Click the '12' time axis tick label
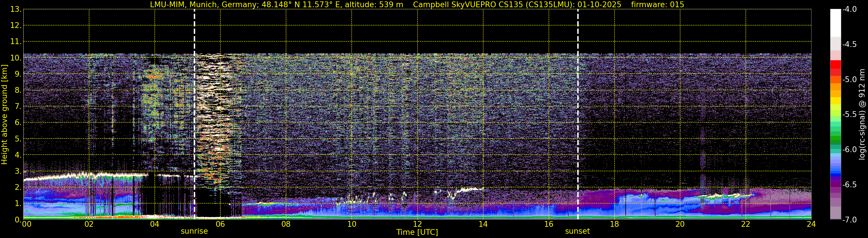868x238 pixels. click(x=417, y=224)
